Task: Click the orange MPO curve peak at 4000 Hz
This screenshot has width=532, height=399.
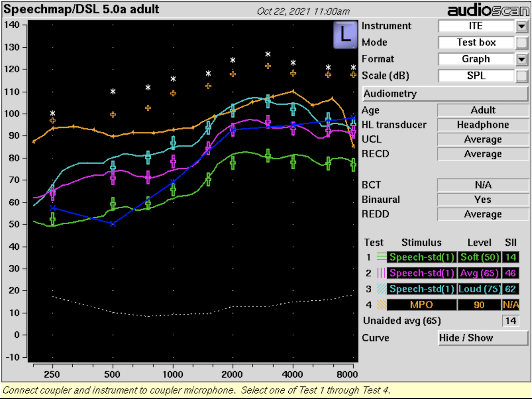Action: point(293,91)
